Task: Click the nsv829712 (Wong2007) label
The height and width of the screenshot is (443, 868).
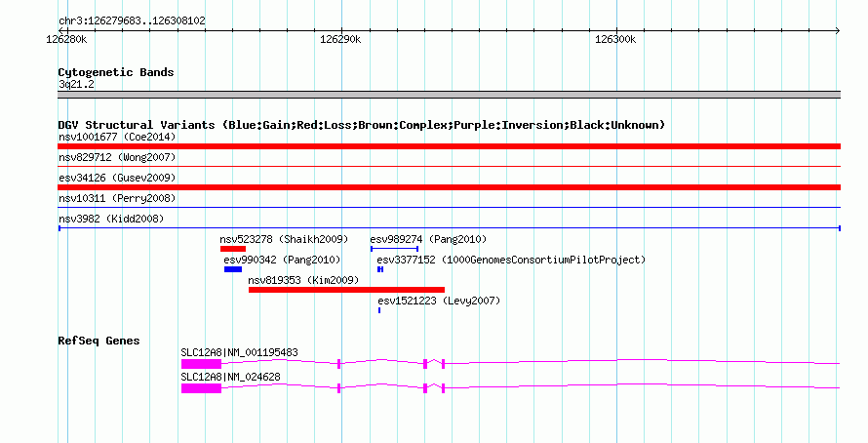Action: pyautogui.click(x=117, y=157)
